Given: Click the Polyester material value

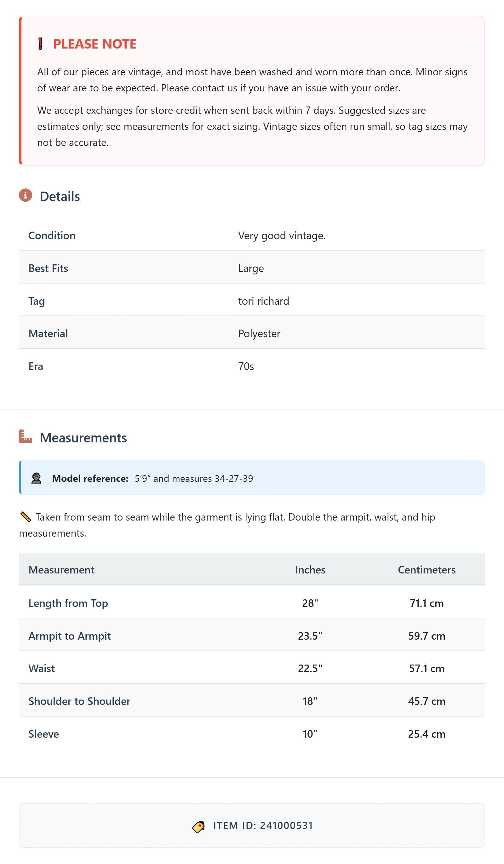Looking at the screenshot, I should [x=259, y=334].
